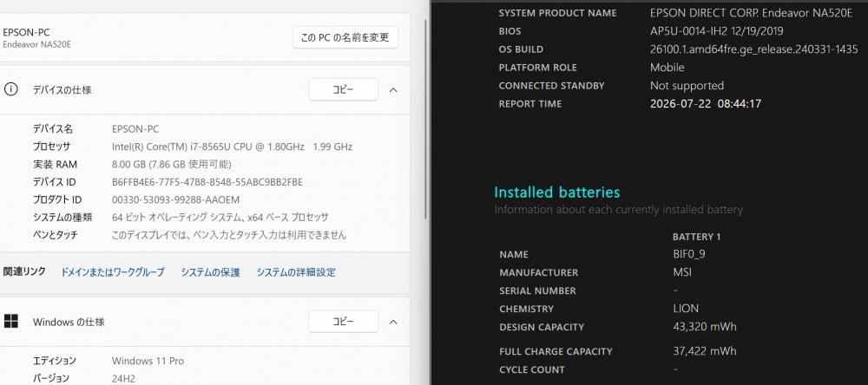Screen dimensions: 868x385
Task: Select connected standby value Not supported
Action: click(x=687, y=86)
